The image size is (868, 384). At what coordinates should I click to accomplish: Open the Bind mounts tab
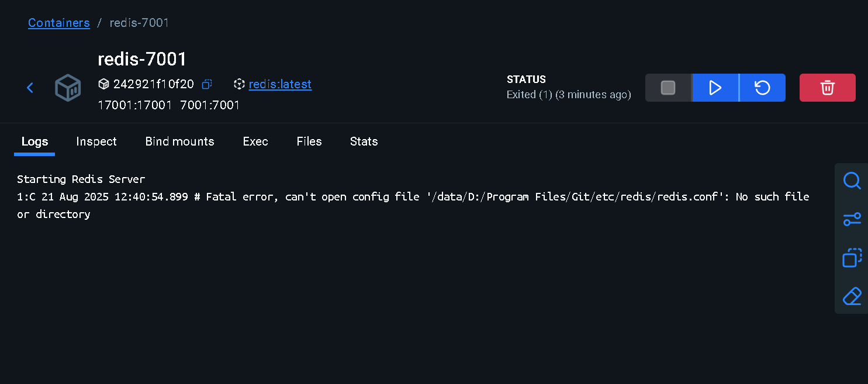(180, 141)
